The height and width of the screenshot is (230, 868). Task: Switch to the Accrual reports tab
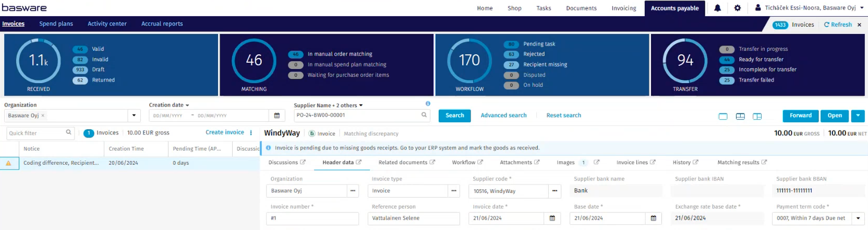162,24
